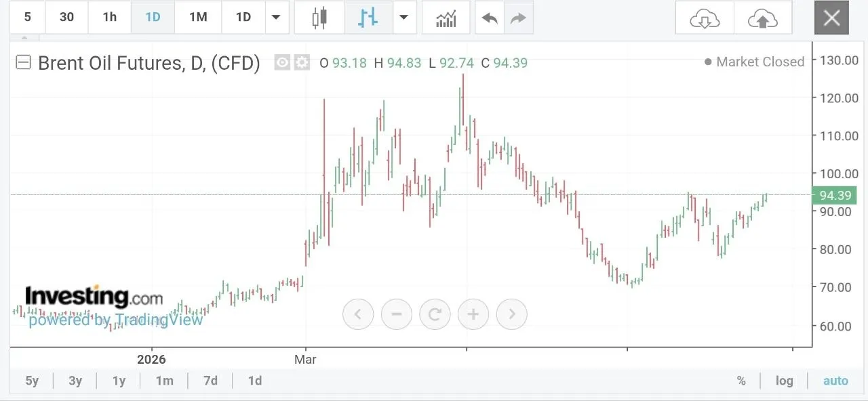Click the 94.39 price label
This screenshot has width=868, height=401.
point(835,195)
